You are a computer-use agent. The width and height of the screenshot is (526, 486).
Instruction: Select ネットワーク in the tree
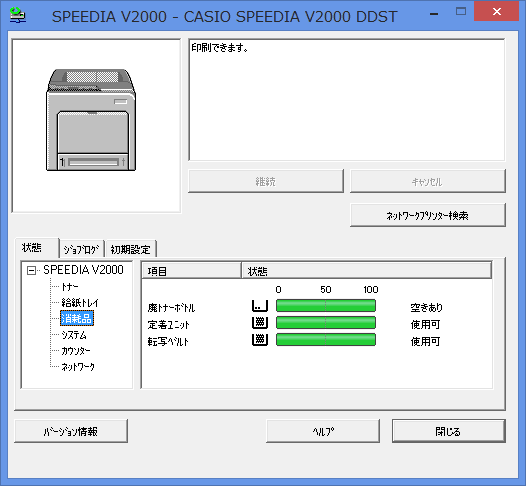(x=78, y=367)
